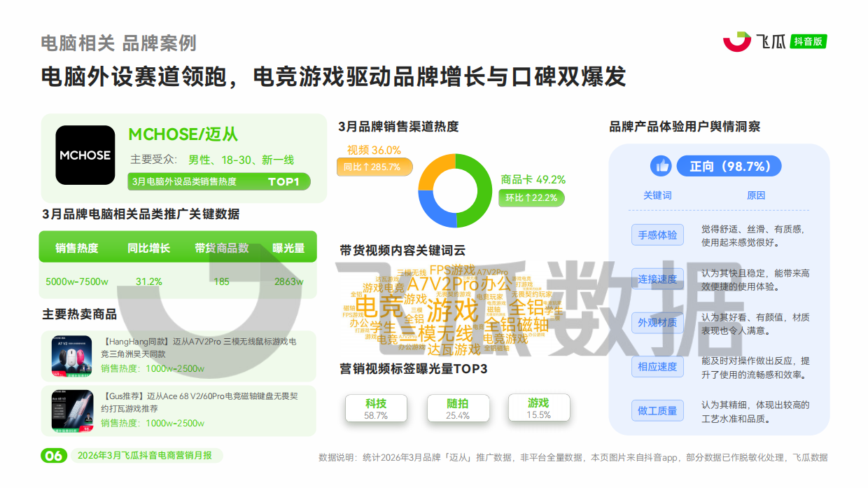
Task: Click the MCHOSE/迈从 green brand name
Action: (x=183, y=134)
